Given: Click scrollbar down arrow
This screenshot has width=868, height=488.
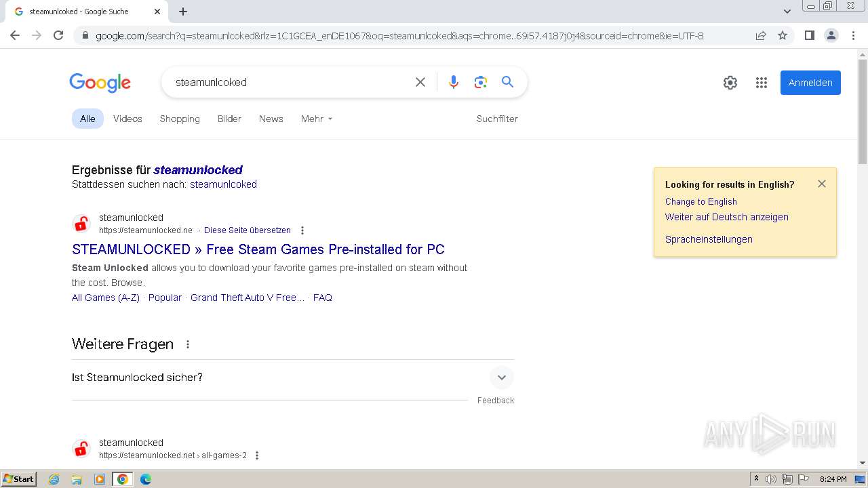Looking at the screenshot, I should click(863, 463).
